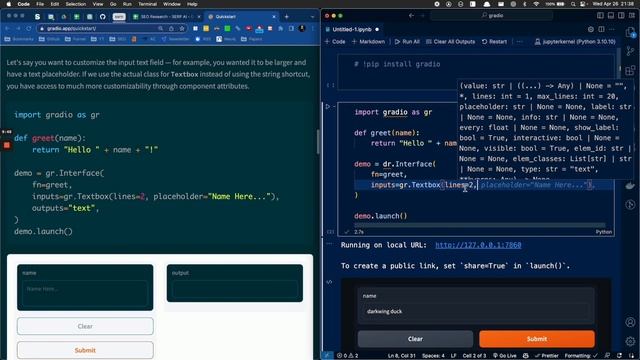This screenshot has width=640, height=360.
Task: Click the Clear button on gradio webpage demo
Action: pyautogui.click(x=85, y=326)
